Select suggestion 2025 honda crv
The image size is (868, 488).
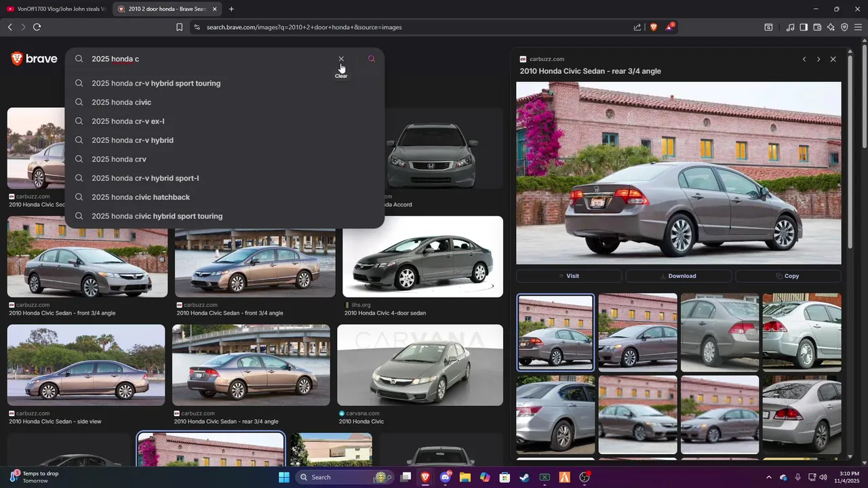[x=224, y=159]
